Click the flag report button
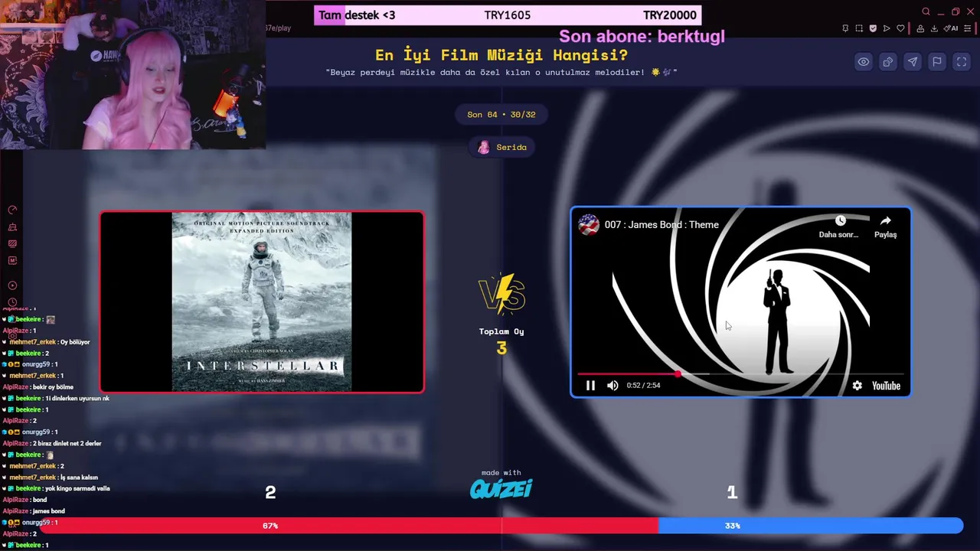Screen dimensions: 980x551 [937, 62]
